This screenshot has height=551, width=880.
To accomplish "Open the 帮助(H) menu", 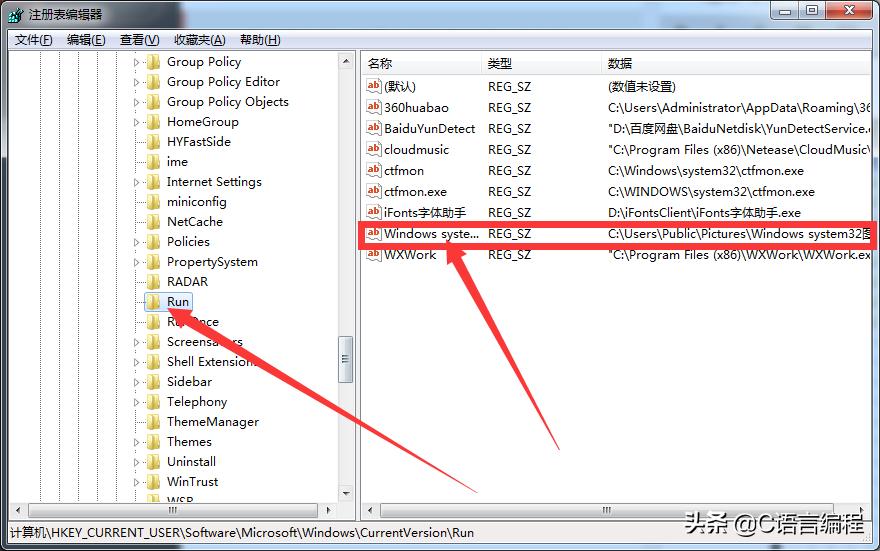I will [x=260, y=40].
